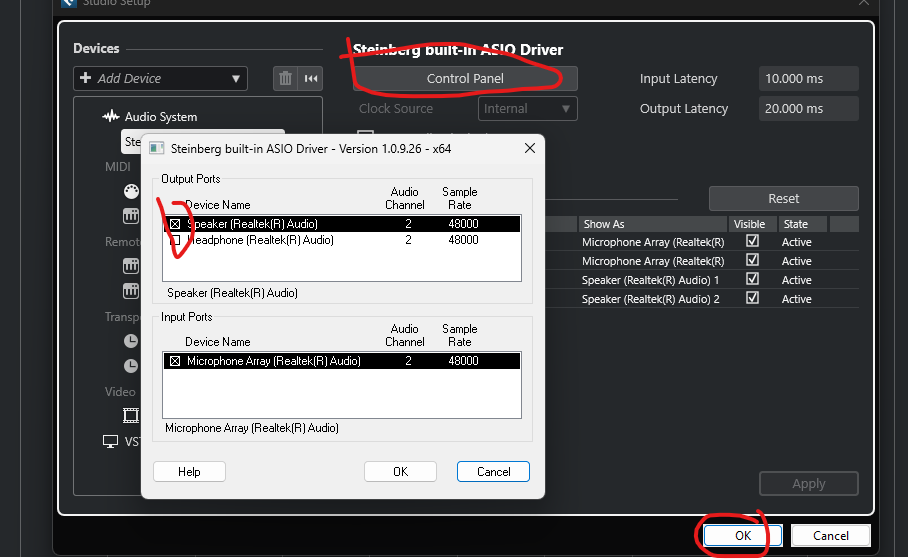Click the MIDI section label in Devices
The height and width of the screenshot is (559, 908).
pos(118,167)
